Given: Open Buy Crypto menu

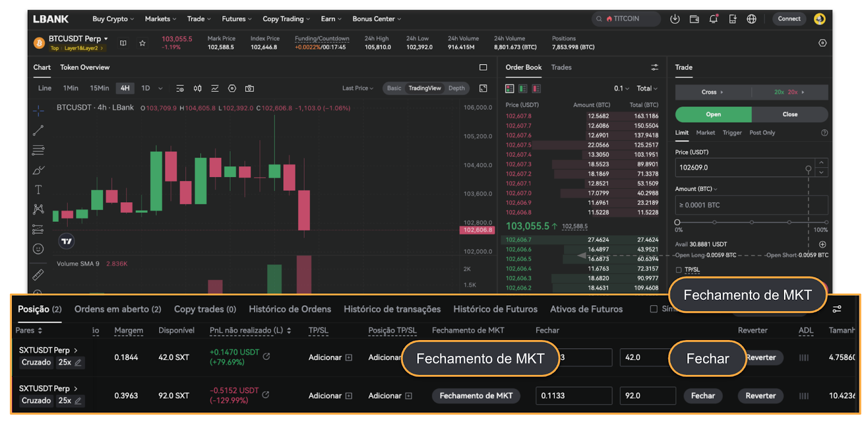Looking at the screenshot, I should (113, 19).
